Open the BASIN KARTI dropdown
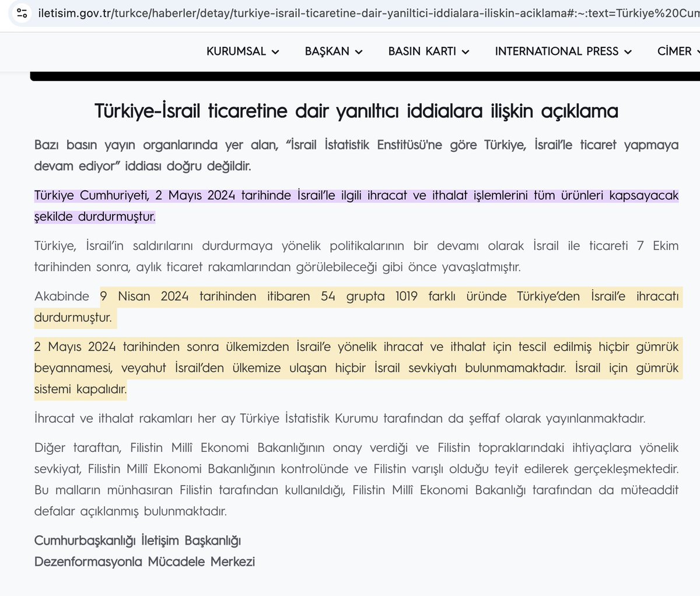This screenshot has width=700, height=596. [x=465, y=51]
